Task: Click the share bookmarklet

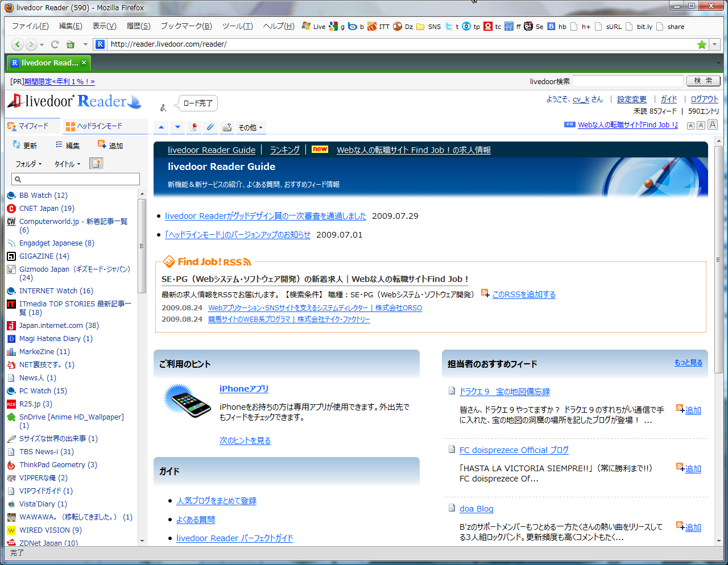Action: click(x=670, y=26)
